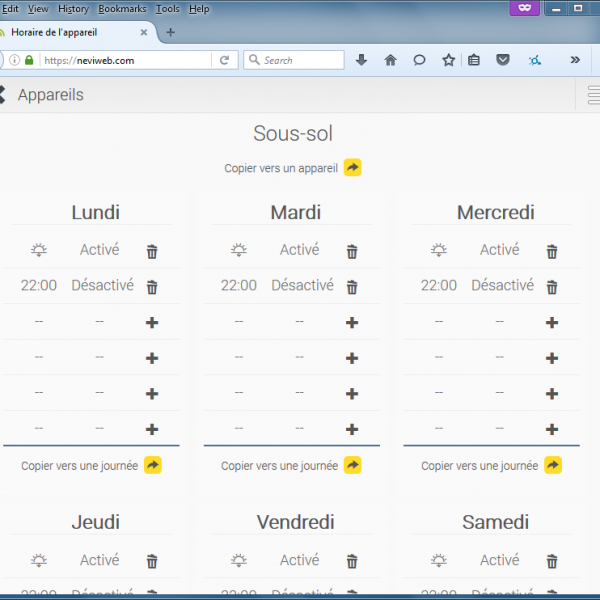Delete Jeudi's sunrise Activé entry
This screenshot has width=600, height=600.
tap(152, 562)
